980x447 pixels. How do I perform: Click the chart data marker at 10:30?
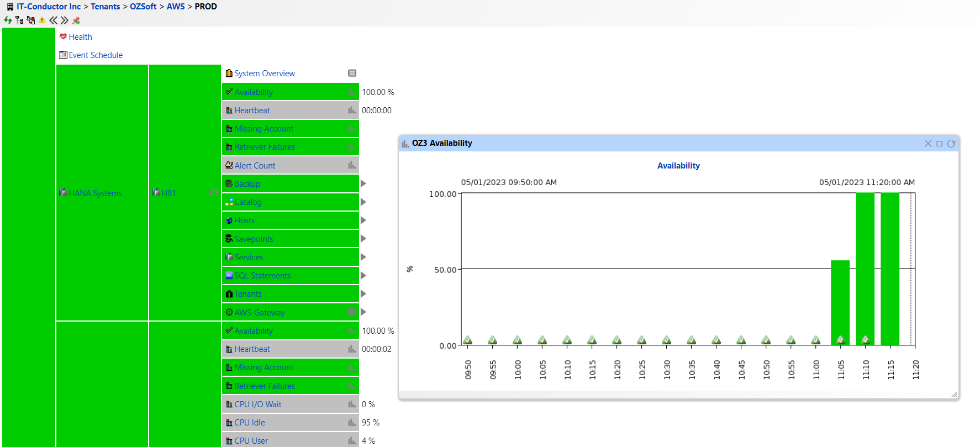coord(666,340)
